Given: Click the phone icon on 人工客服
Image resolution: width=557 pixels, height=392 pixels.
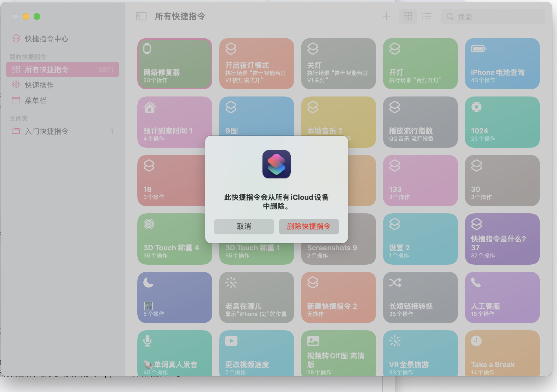Looking at the screenshot, I should pos(476,282).
